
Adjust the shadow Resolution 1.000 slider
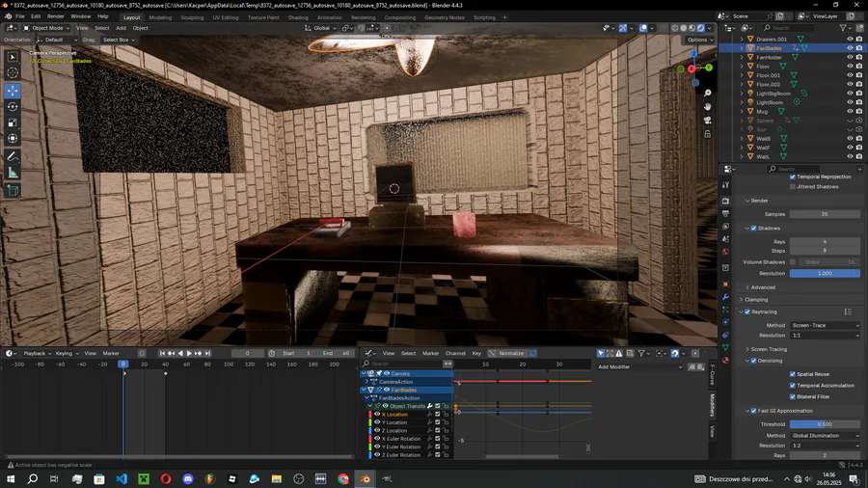click(825, 273)
